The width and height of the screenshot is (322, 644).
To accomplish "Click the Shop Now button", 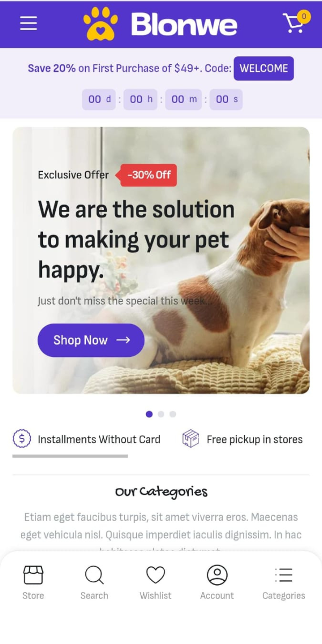I will tap(91, 340).
